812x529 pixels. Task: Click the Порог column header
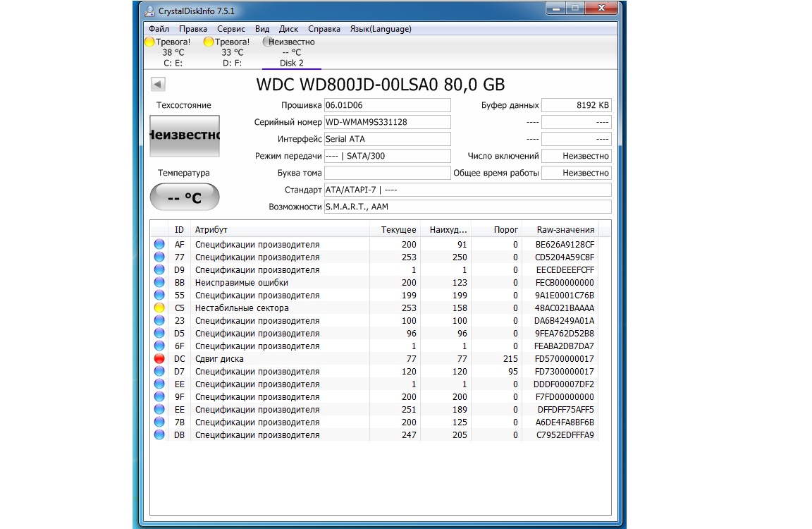click(x=496, y=229)
